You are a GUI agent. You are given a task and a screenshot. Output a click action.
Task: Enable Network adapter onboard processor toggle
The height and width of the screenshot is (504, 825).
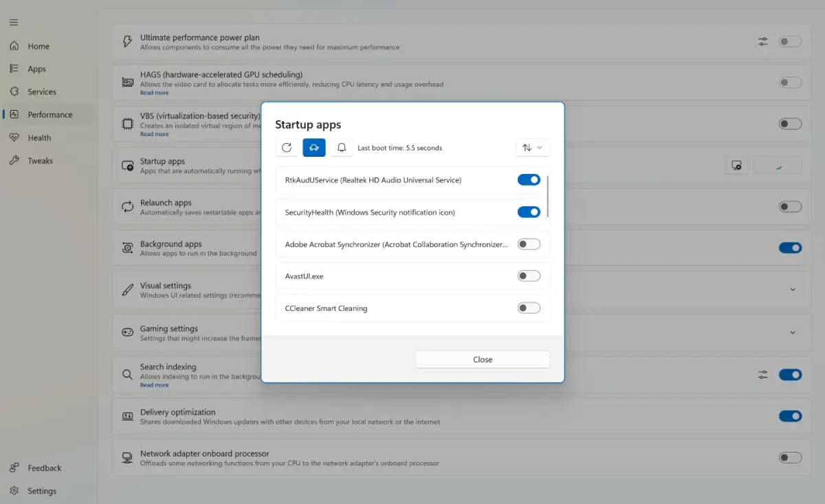tap(790, 457)
